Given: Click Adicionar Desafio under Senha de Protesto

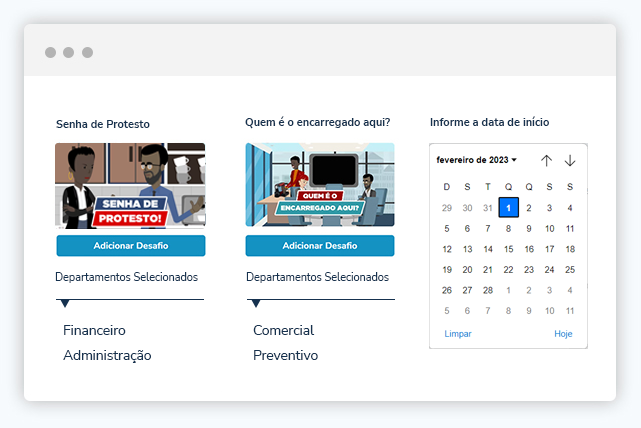Looking at the screenshot, I should [x=131, y=246].
